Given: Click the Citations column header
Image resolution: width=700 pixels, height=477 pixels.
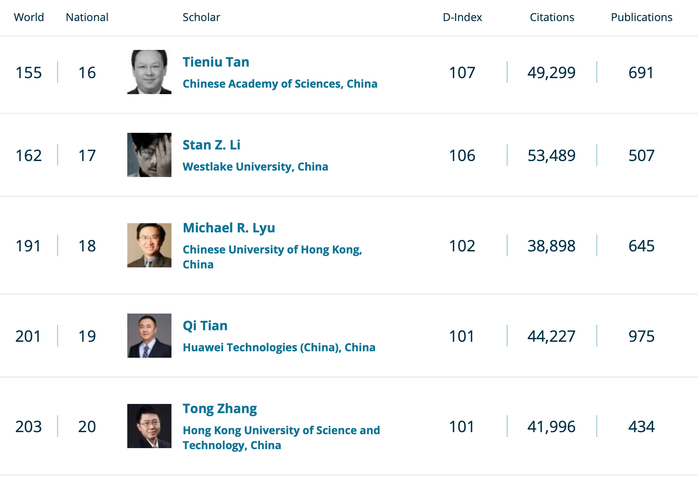Looking at the screenshot, I should (x=552, y=17).
